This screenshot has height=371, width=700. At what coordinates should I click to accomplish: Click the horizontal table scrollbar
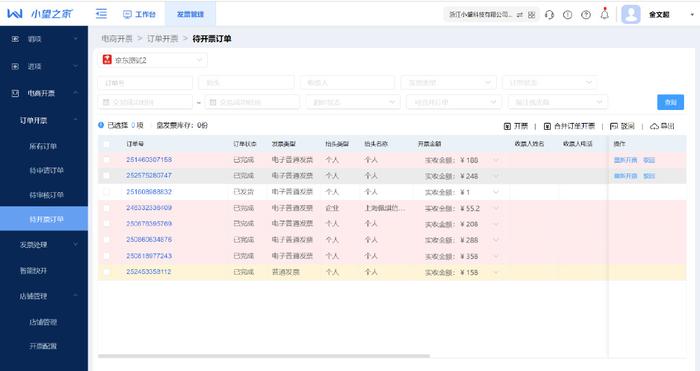[x=264, y=356]
